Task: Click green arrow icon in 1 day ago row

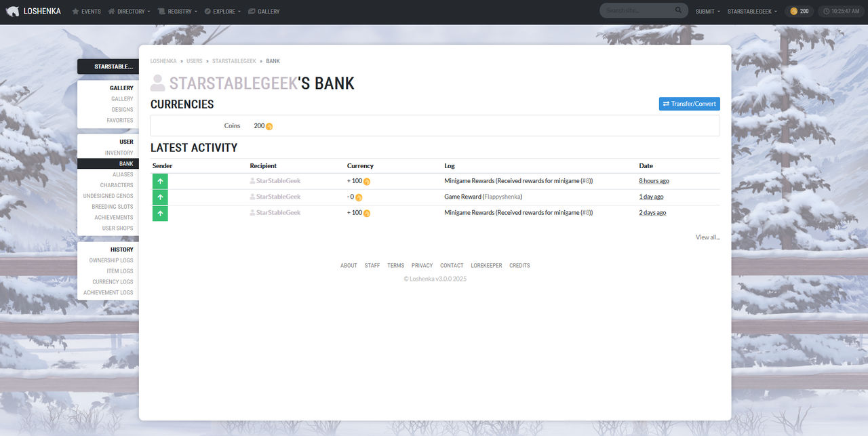Action: [160, 197]
